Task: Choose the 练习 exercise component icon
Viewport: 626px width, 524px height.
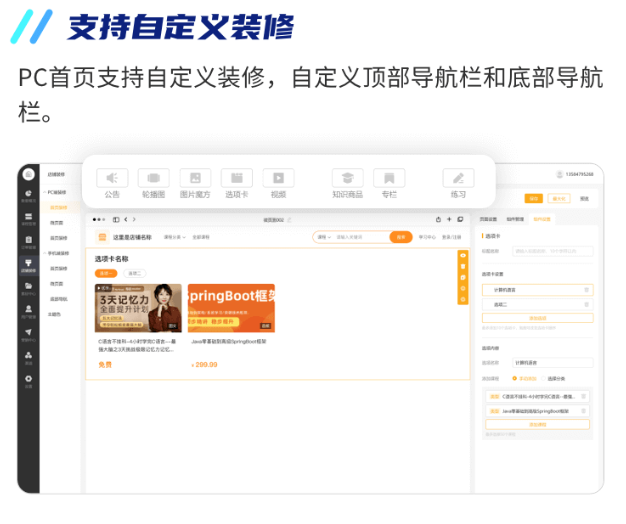Action: click(x=458, y=178)
